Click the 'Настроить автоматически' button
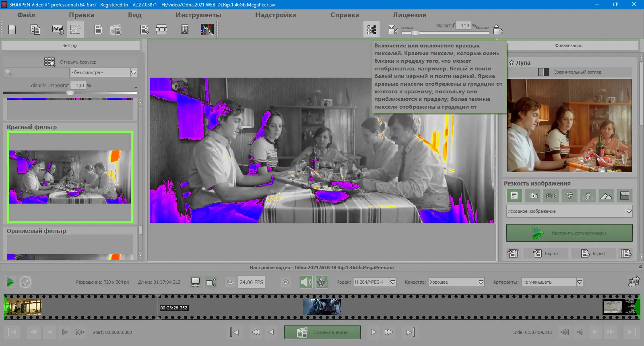 coord(570,233)
